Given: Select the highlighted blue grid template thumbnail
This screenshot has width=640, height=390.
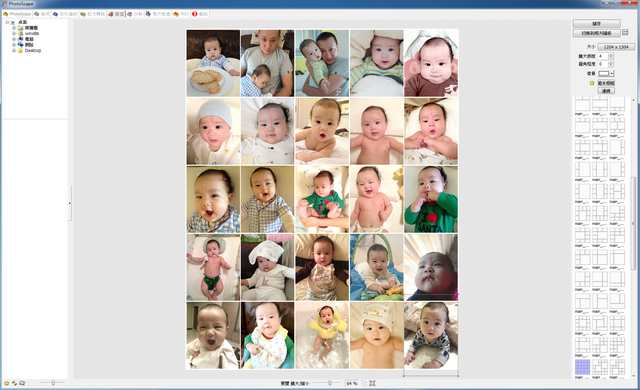Looking at the screenshot, I should 582,367.
